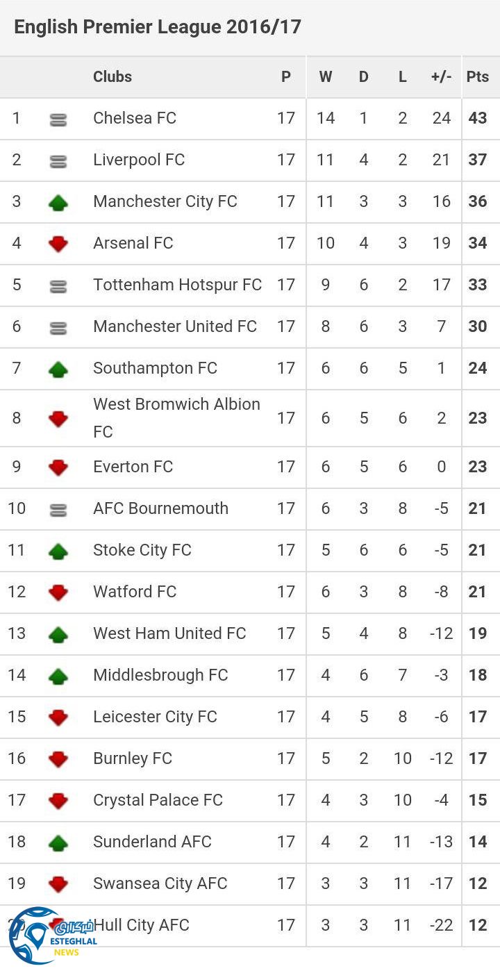Viewport: 500px width, 980px height.
Task: Click Manchester City's green up arrow icon
Action: [x=58, y=202]
